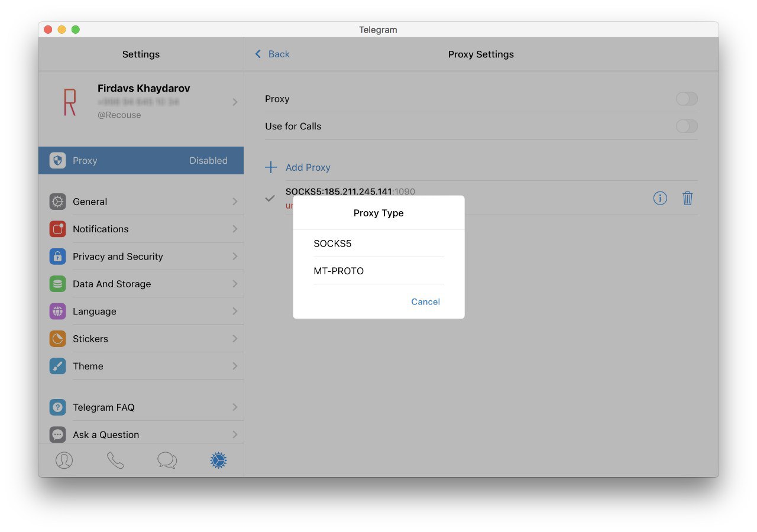Open the Calls tab phone icon
This screenshot has width=757, height=532.
pos(115,460)
